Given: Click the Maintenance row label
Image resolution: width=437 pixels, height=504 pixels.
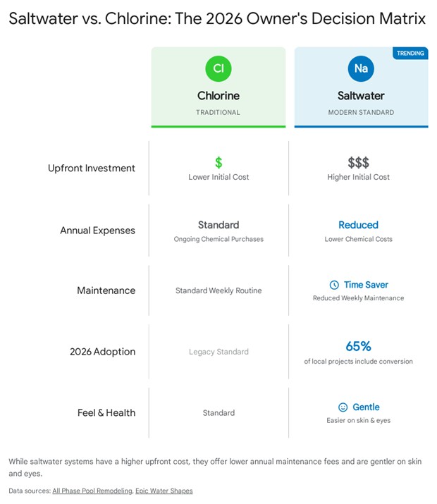Looking at the screenshot, I should pyautogui.click(x=106, y=290).
